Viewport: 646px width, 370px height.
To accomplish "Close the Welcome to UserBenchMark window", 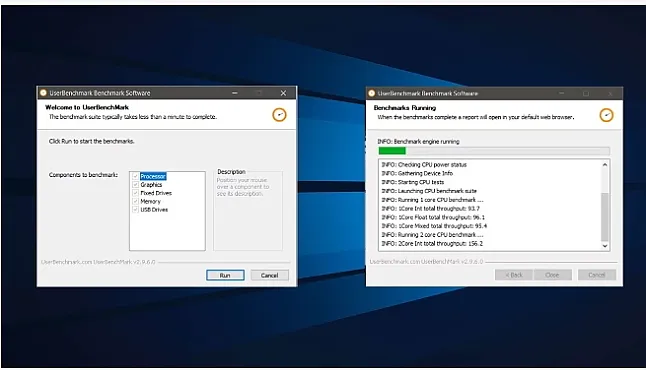I will (x=283, y=93).
